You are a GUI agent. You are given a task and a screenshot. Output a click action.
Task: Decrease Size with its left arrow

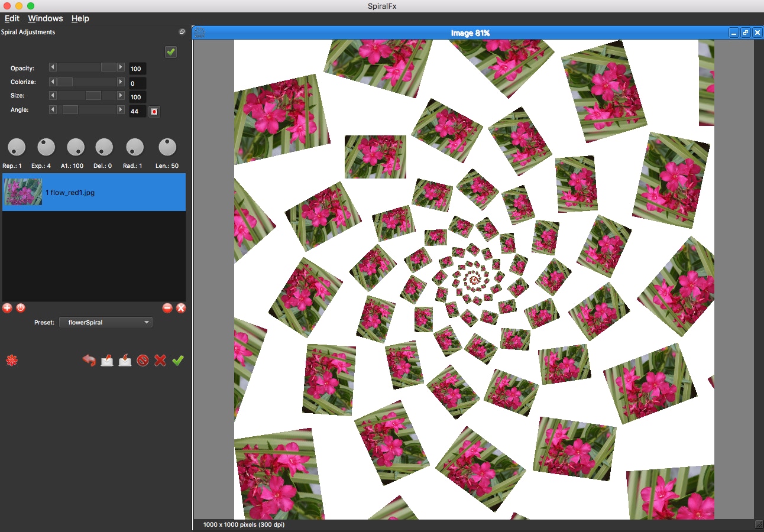tap(53, 95)
